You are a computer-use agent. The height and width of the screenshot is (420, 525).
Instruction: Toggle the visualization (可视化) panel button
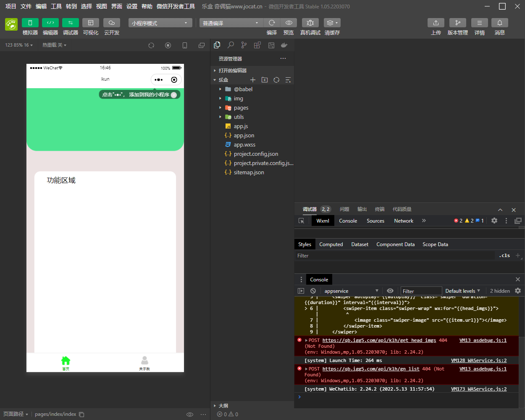tap(91, 23)
